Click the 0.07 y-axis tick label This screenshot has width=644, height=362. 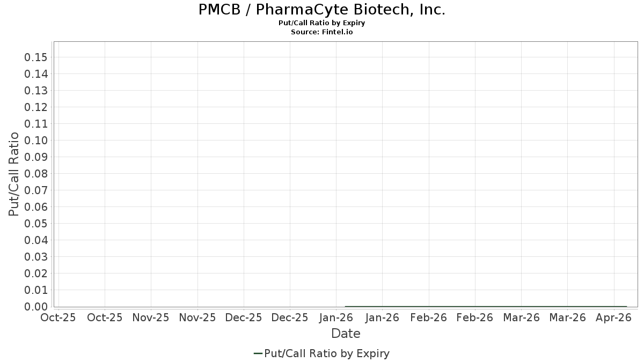point(36,190)
